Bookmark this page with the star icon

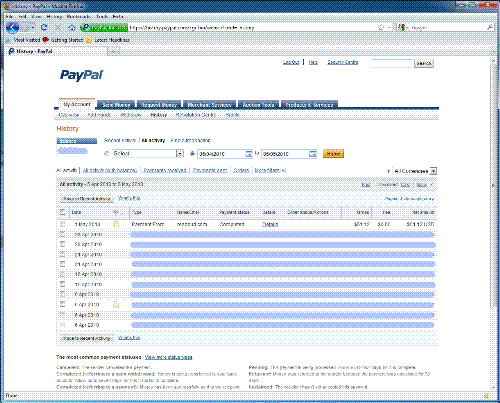(x=381, y=28)
